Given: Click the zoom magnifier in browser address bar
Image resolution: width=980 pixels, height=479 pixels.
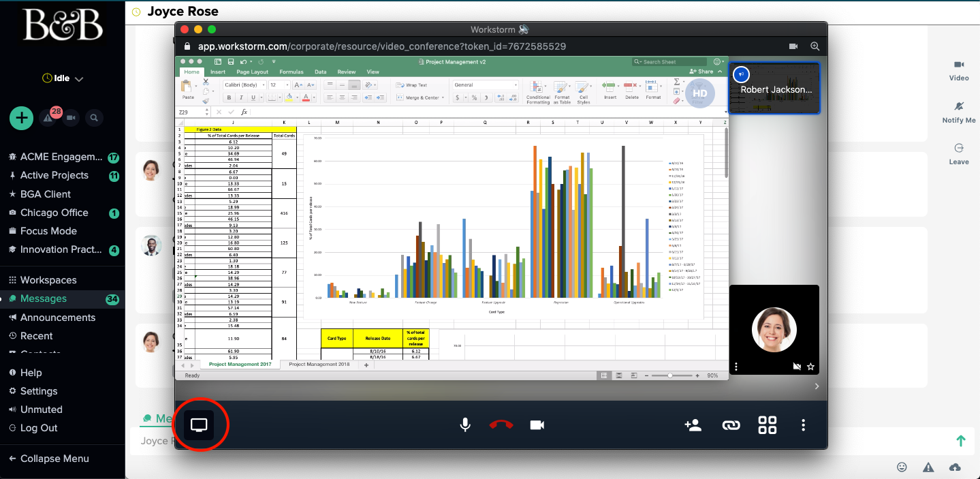Looking at the screenshot, I should pyautogui.click(x=815, y=46).
